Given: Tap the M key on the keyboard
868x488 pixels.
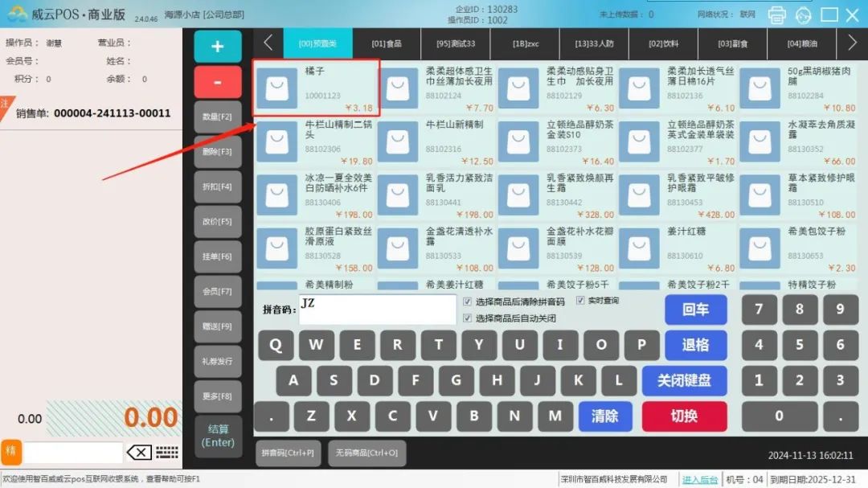Looking at the screenshot, I should 555,416.
